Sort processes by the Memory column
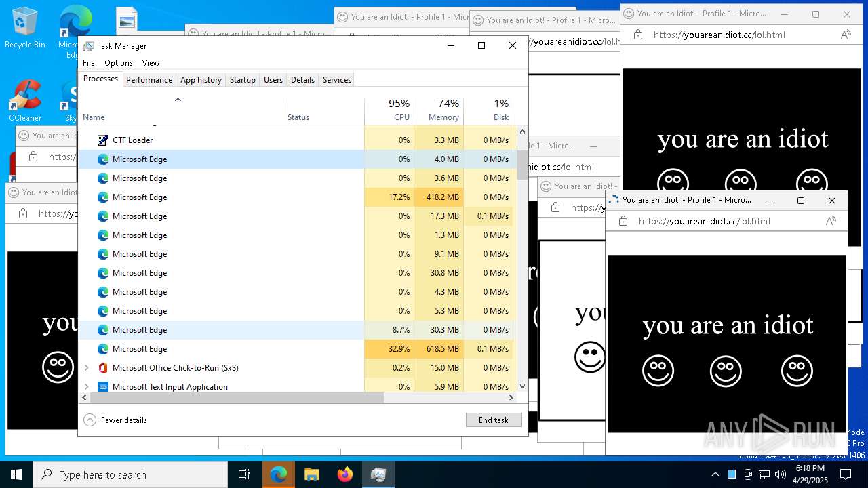868x488 pixels. tap(439, 111)
